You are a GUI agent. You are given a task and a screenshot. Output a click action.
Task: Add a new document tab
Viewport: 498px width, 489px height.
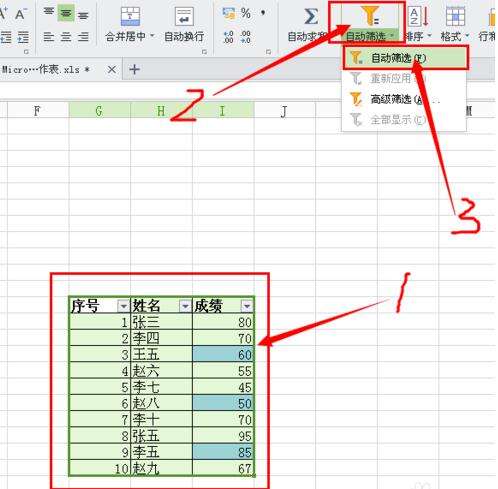(x=134, y=69)
